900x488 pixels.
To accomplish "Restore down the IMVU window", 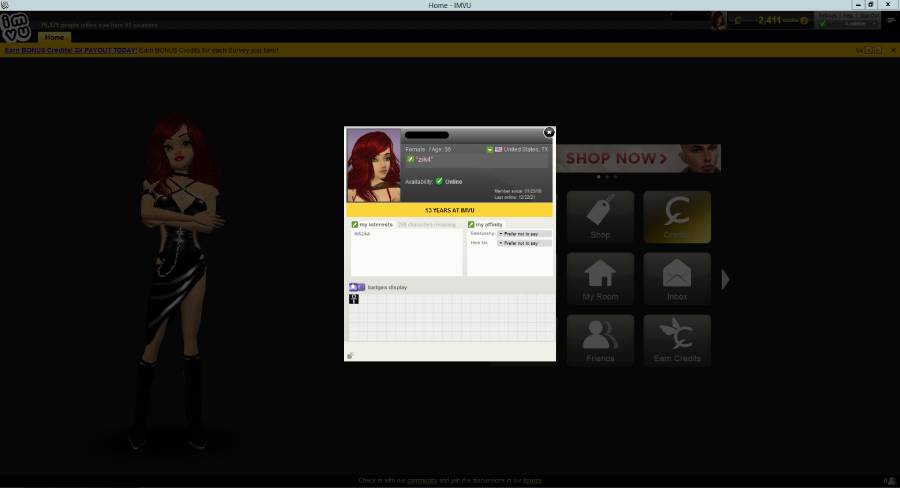I will point(871,5).
